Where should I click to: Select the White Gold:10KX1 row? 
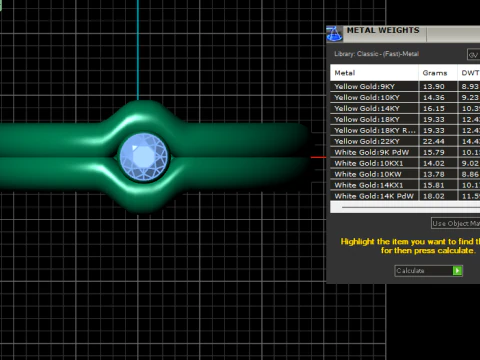[x=405, y=163]
